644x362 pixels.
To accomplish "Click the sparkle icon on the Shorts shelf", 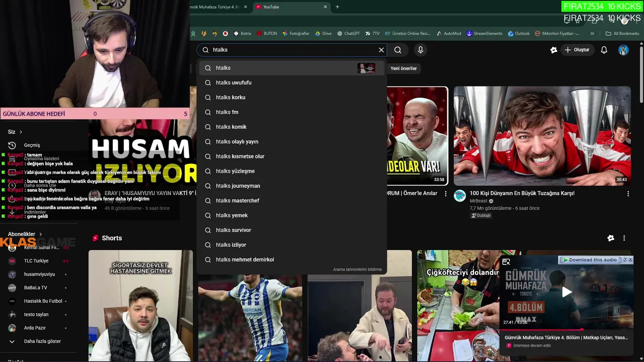I will [611, 238].
